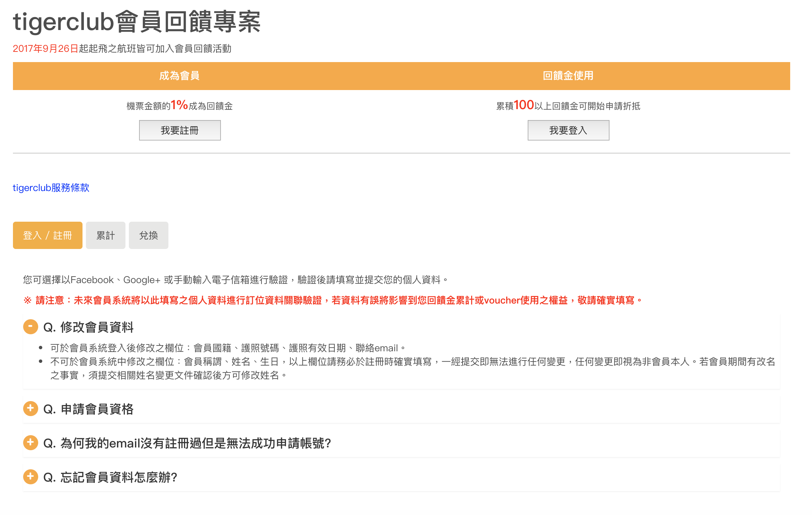This screenshot has height=515, width=812.
Task: Click the red 請注意 notice text
Action: 332,300
